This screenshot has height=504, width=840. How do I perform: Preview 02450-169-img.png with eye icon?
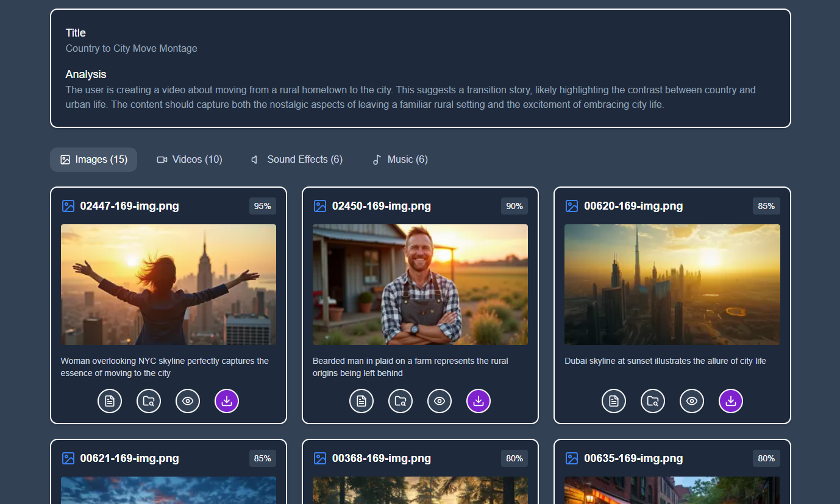[x=440, y=401]
